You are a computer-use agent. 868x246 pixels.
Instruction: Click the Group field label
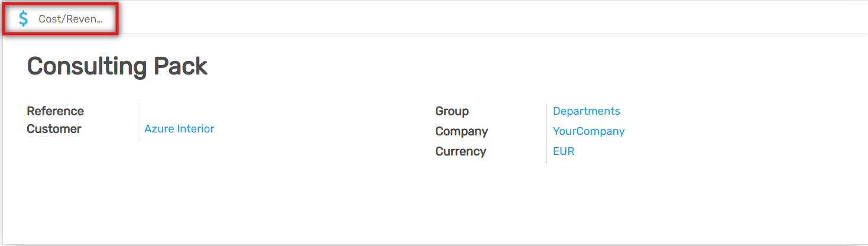click(x=452, y=111)
